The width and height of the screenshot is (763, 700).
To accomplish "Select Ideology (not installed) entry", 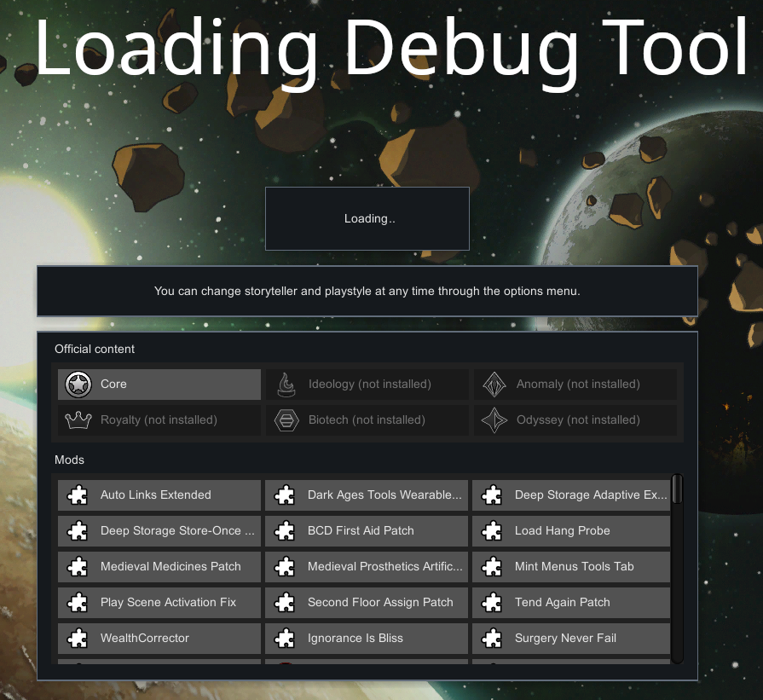I will (367, 384).
